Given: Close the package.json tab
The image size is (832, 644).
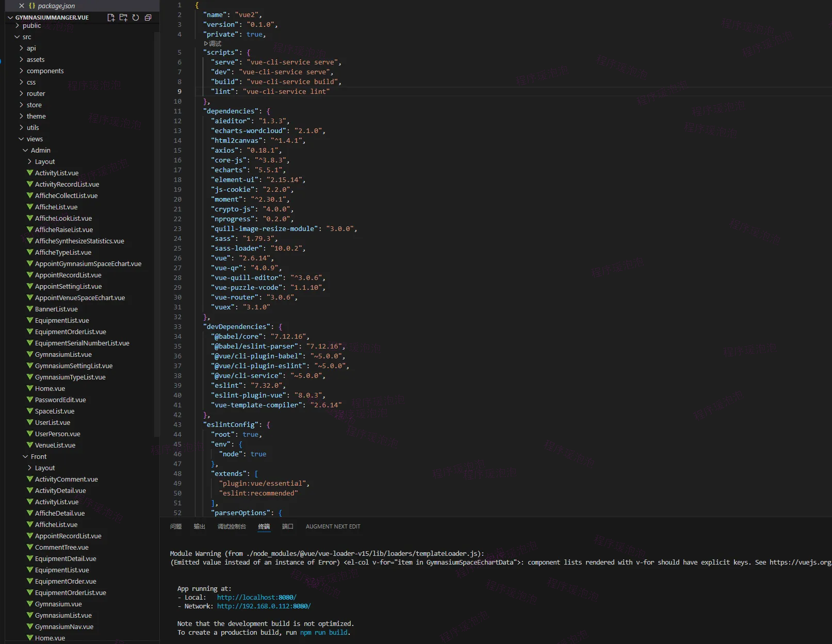Looking at the screenshot, I should click(22, 6).
